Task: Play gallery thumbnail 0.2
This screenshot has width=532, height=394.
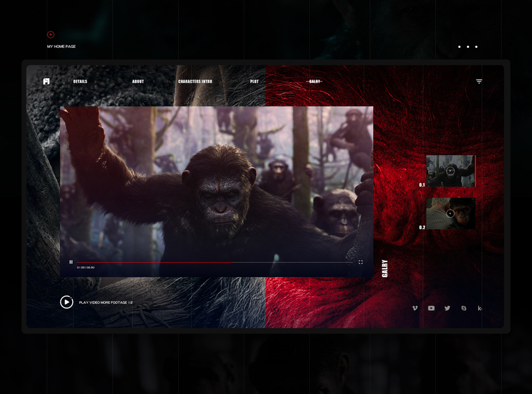Action: pyautogui.click(x=451, y=213)
